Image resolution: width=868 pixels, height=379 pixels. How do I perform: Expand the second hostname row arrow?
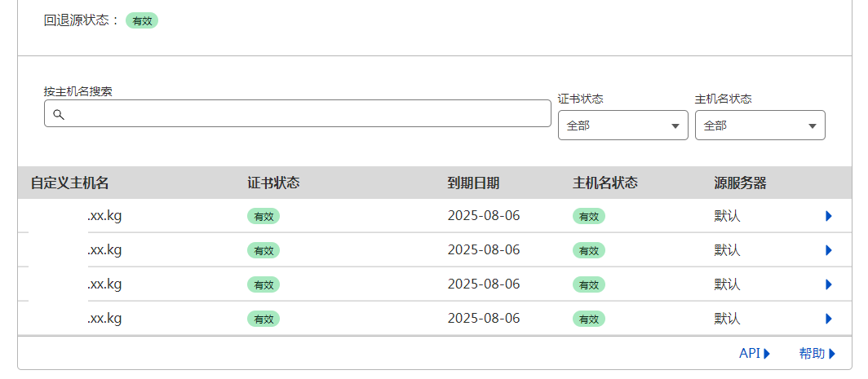click(x=829, y=250)
